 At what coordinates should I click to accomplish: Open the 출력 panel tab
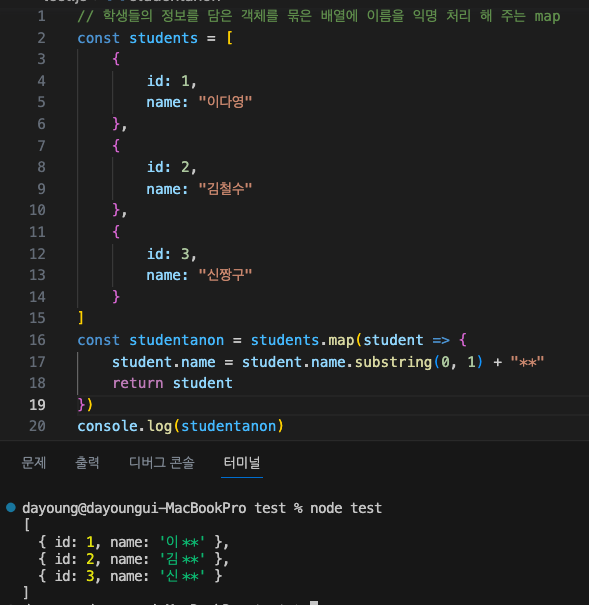[x=87, y=462]
